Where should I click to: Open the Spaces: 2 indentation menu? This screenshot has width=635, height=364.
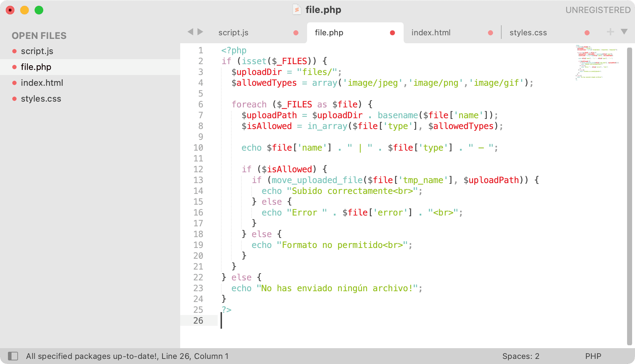pos(521,356)
